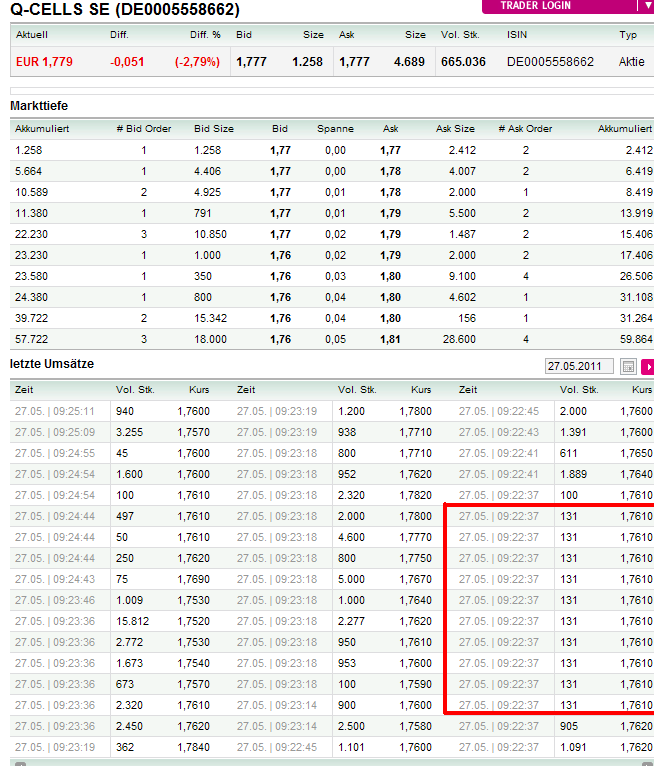Click ask size 9.100
Image resolution: width=654 pixels, height=766 pixels.
(462, 277)
